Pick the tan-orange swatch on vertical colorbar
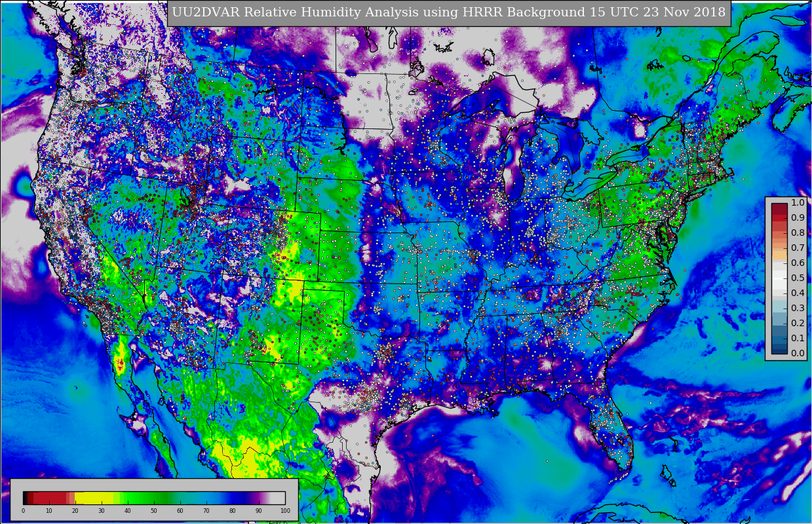 [x=779, y=255]
